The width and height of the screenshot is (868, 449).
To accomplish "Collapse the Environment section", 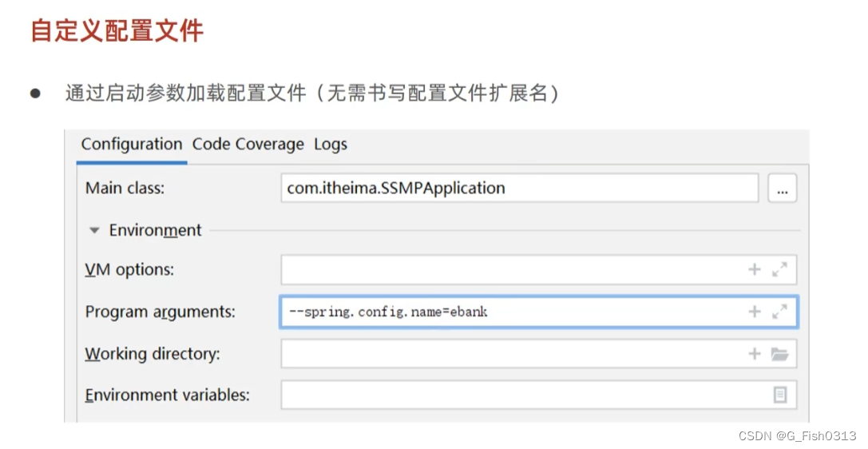I will click(x=94, y=230).
